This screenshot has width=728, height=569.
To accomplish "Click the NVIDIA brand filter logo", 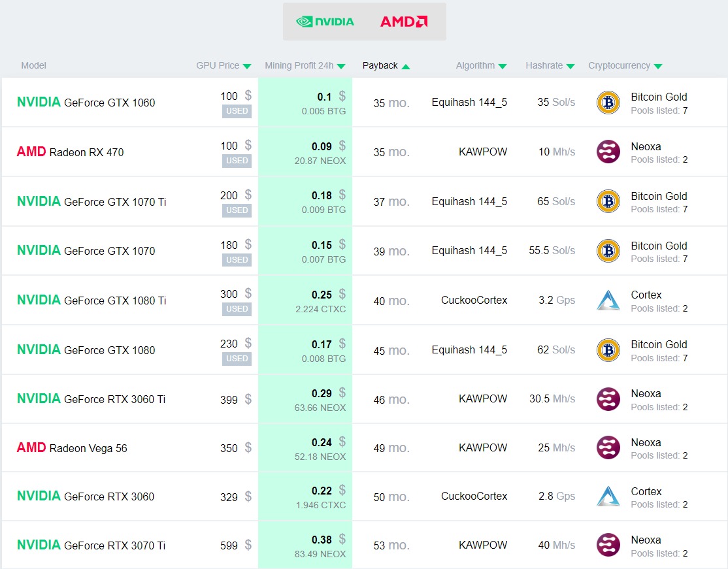I will (x=325, y=22).
